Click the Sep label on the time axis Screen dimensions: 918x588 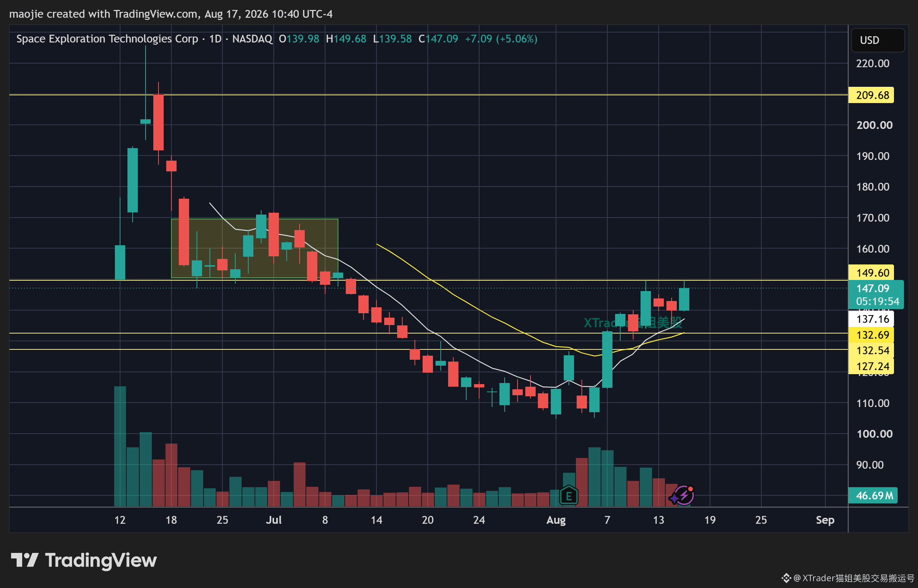825,520
